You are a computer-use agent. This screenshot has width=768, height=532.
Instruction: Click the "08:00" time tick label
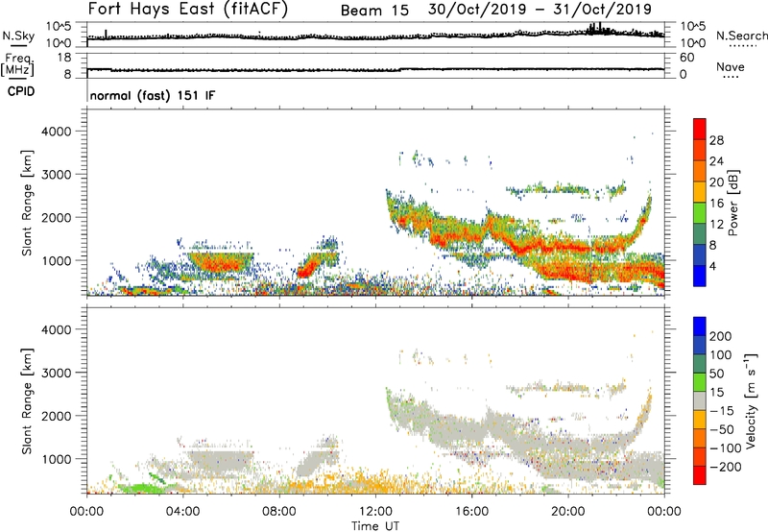[279, 512]
